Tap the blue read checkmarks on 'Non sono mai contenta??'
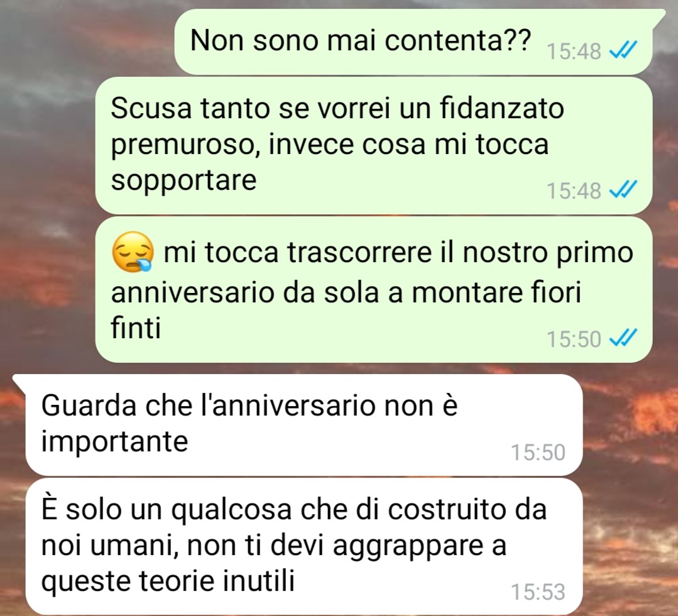 point(623,52)
